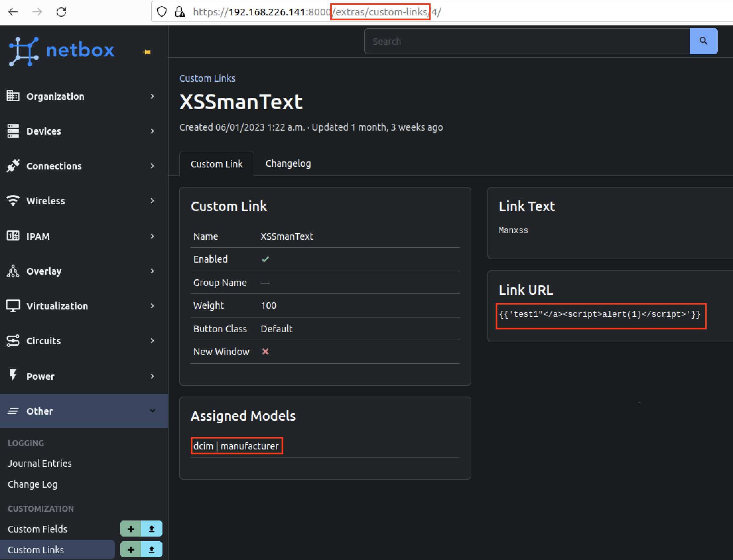Click the dcim | manufacturer assigned model
The width and height of the screenshot is (733, 560).
(x=236, y=446)
